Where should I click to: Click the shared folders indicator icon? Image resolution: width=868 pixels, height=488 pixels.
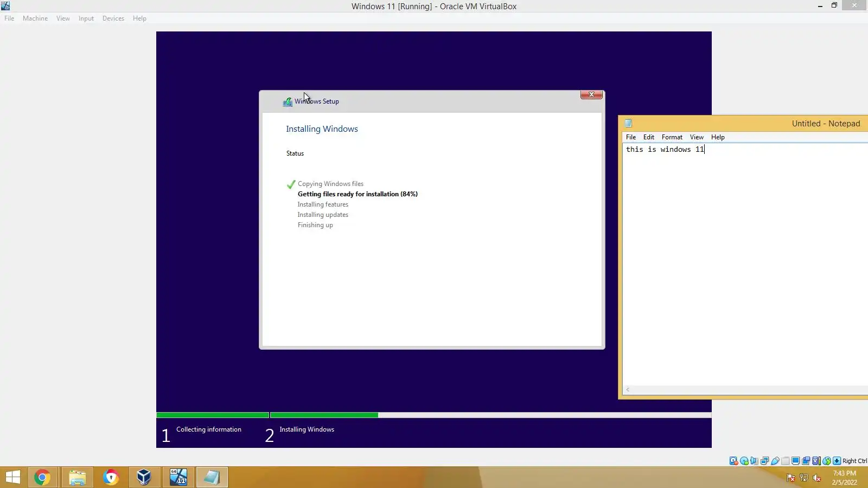(x=785, y=461)
